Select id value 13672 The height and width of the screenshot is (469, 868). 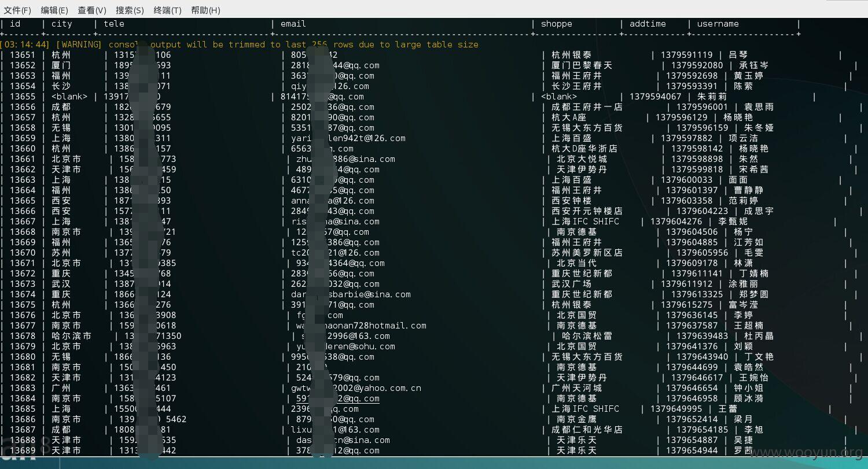click(23, 274)
